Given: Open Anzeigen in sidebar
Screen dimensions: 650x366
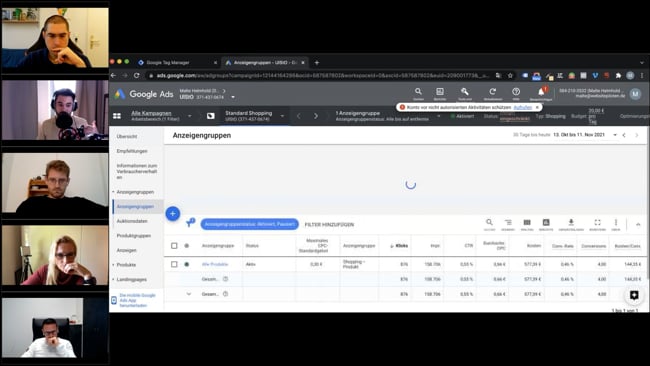Looking at the screenshot, I should click(x=126, y=250).
